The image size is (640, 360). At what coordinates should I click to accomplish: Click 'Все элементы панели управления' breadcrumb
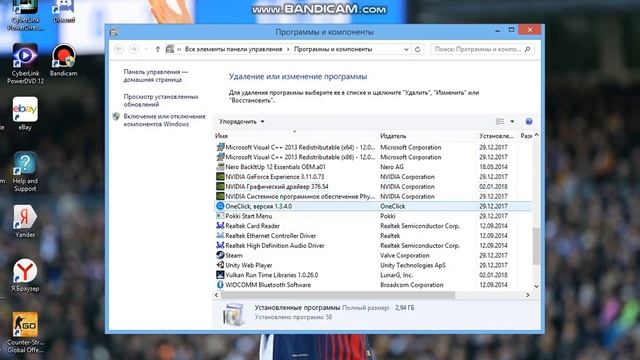[x=233, y=49]
